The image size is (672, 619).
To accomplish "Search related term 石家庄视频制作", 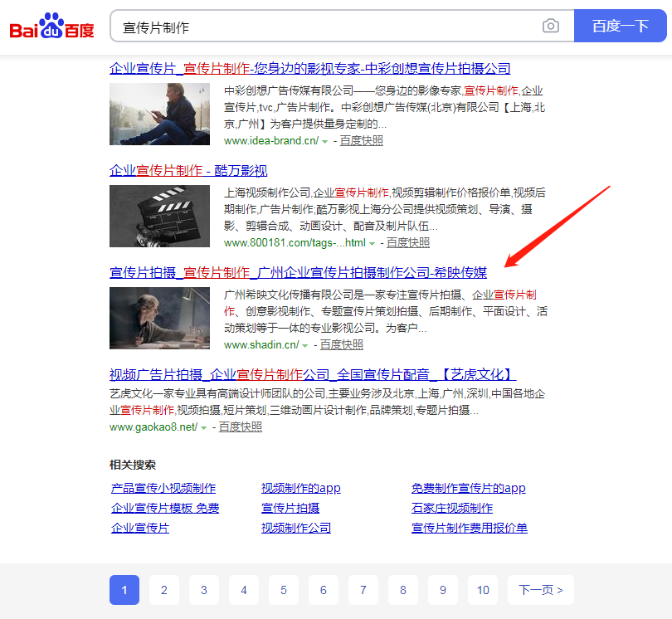I will (x=452, y=508).
